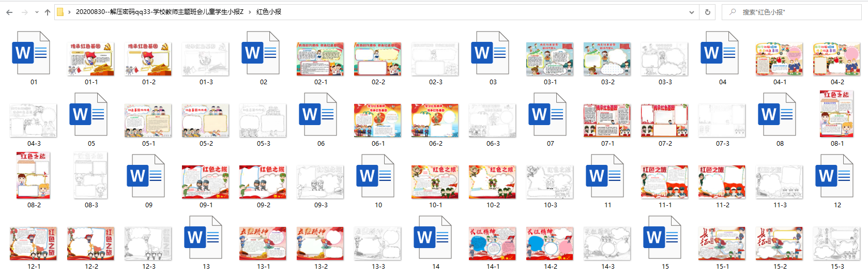Screen dimensions: 868x276
Task: Click the parent folder breadcrumb 20200830
Action: 160,12
